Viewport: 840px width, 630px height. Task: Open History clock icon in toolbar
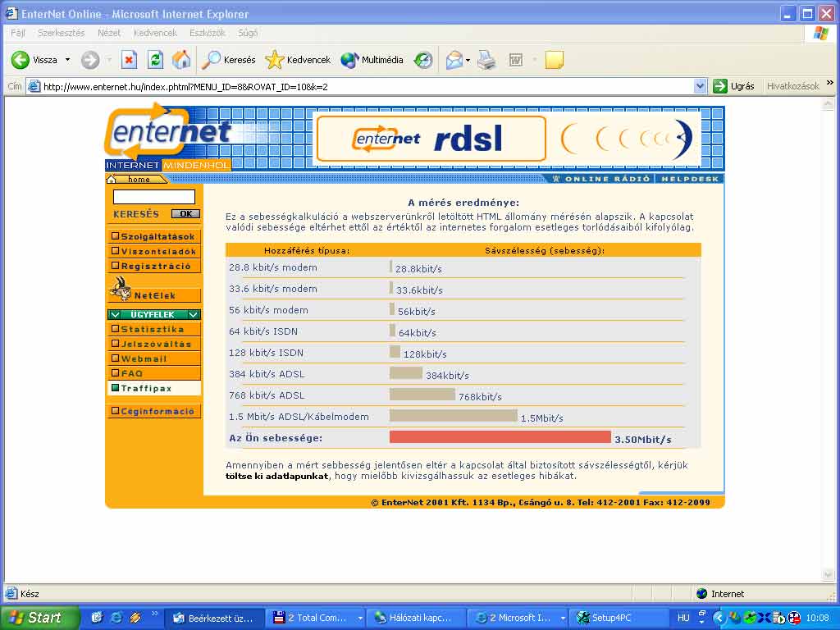tap(423, 59)
